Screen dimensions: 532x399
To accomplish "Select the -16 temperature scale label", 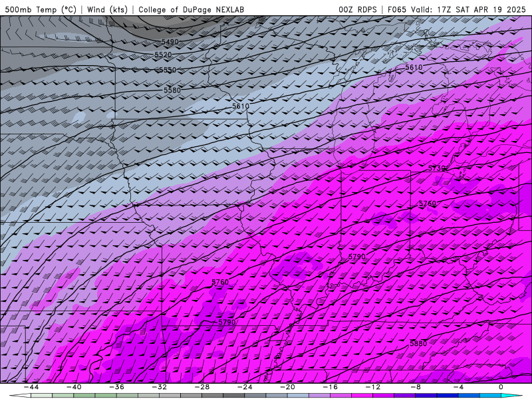I will pyautogui.click(x=330, y=387).
